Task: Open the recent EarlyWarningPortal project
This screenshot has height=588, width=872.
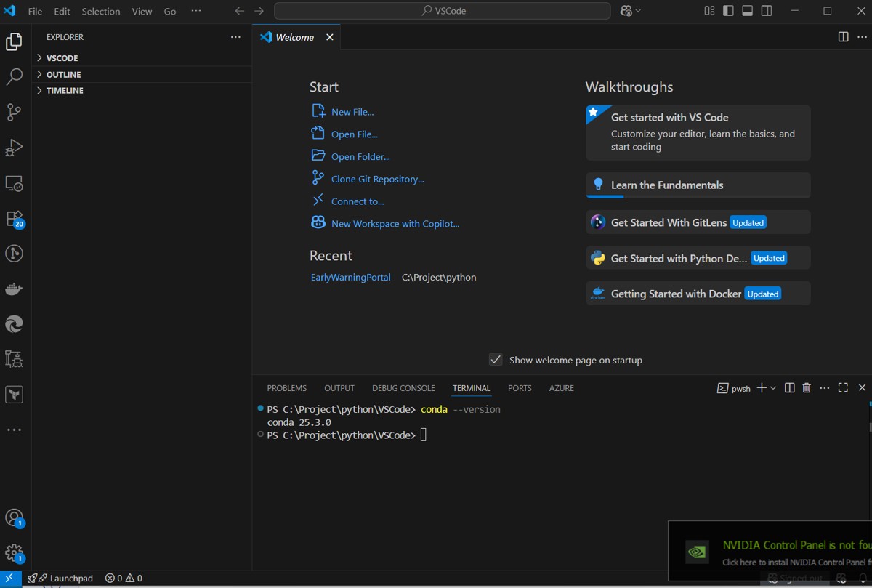Action: [350, 277]
